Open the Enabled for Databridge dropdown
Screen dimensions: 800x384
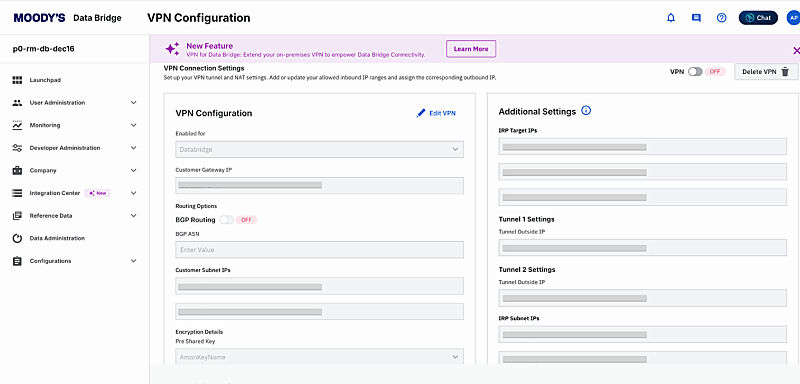tap(319, 149)
